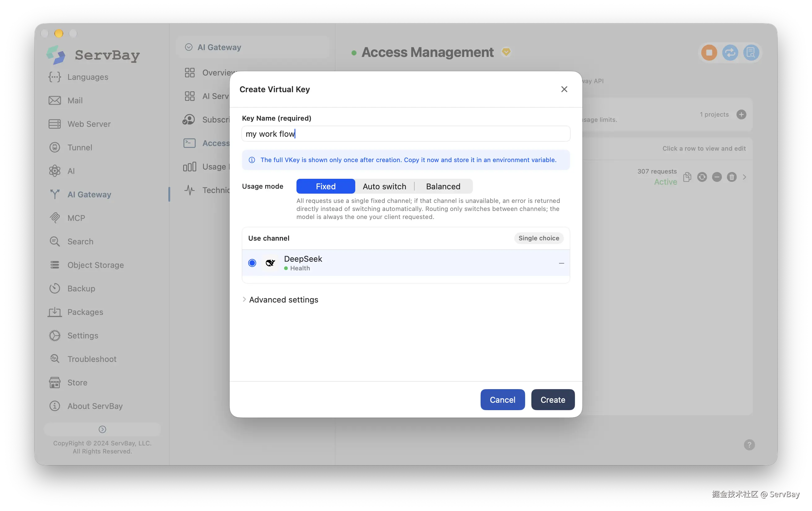The image size is (812, 511).
Task: Regenerate key in the 307 requests row
Action: [x=702, y=177]
